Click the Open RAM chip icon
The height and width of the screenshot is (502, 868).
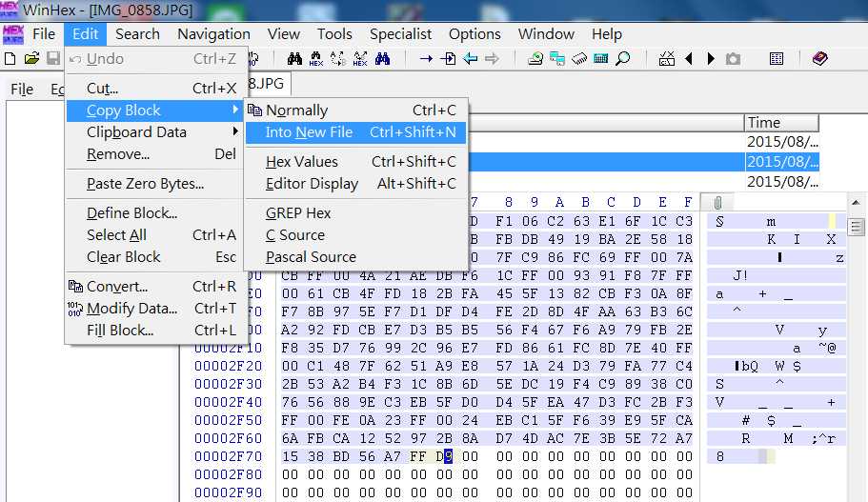pyautogui.click(x=579, y=58)
